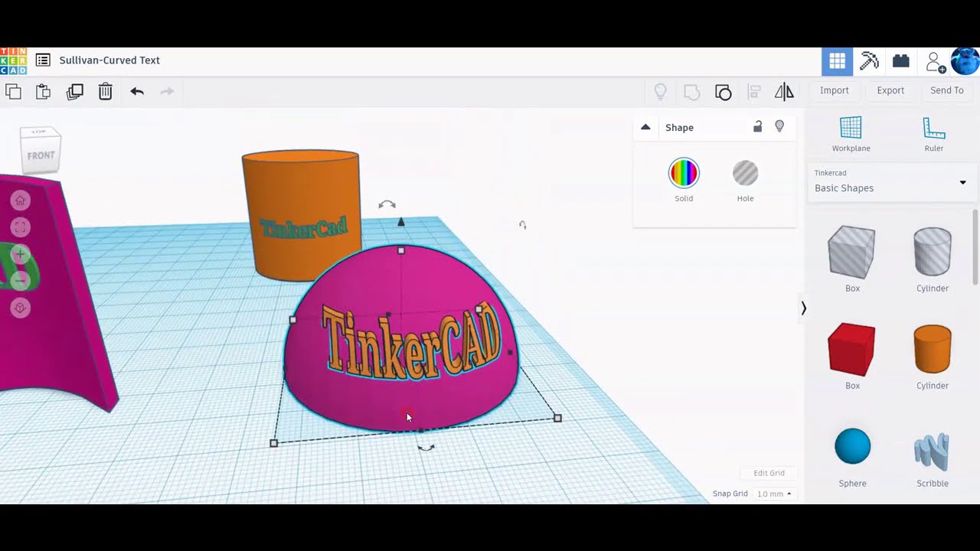Click the black height cone handle above dome

401,222
